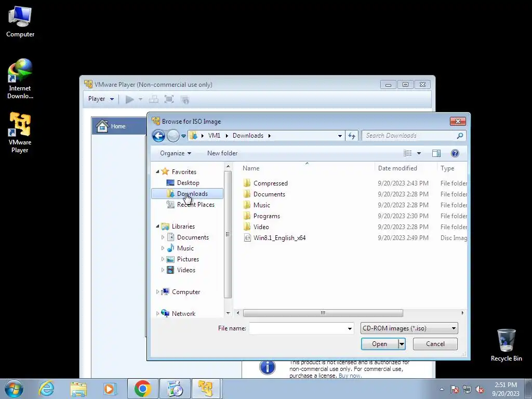
Task: Click the blue Help icon
Action: [x=455, y=153]
